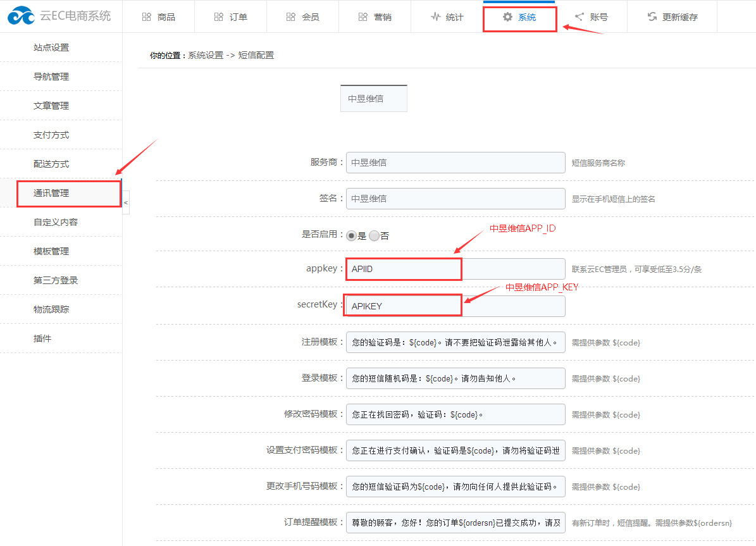
Task: Click the 订单 grid icon in top navigation
Action: coord(219,17)
